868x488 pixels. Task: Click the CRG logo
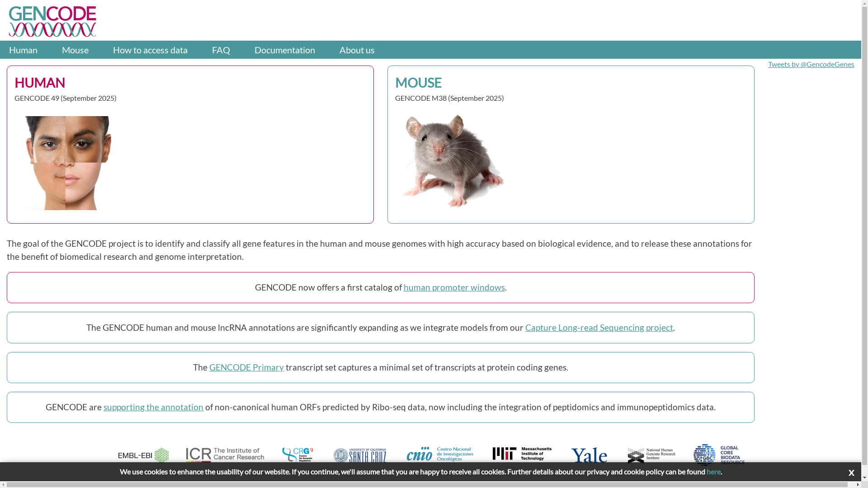[297, 455]
